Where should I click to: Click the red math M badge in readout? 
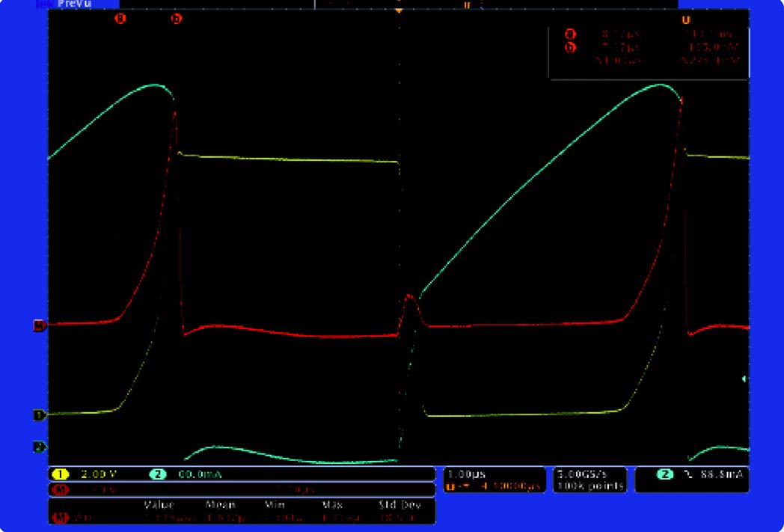coord(60,489)
